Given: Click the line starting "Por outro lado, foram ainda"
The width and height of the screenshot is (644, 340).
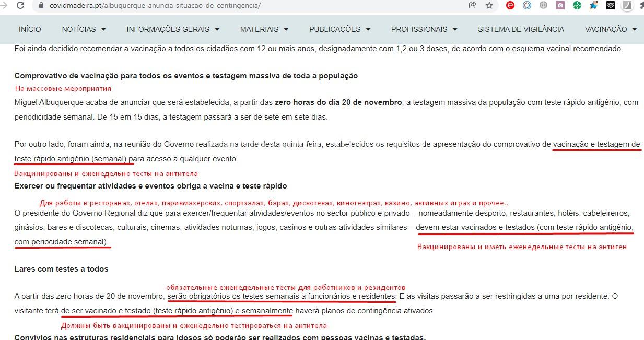Looking at the screenshot, I should coord(327,144).
